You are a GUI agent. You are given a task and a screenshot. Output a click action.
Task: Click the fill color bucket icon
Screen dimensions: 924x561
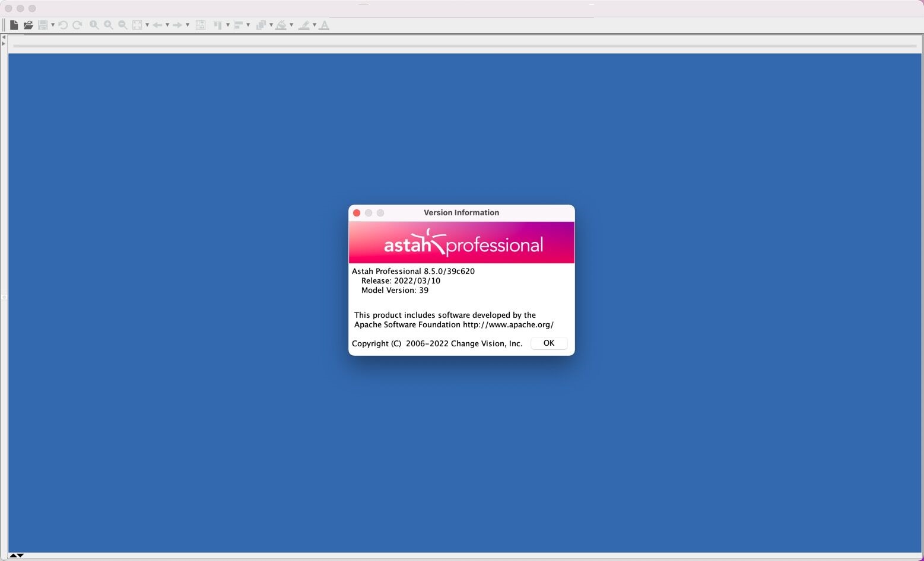tap(281, 25)
